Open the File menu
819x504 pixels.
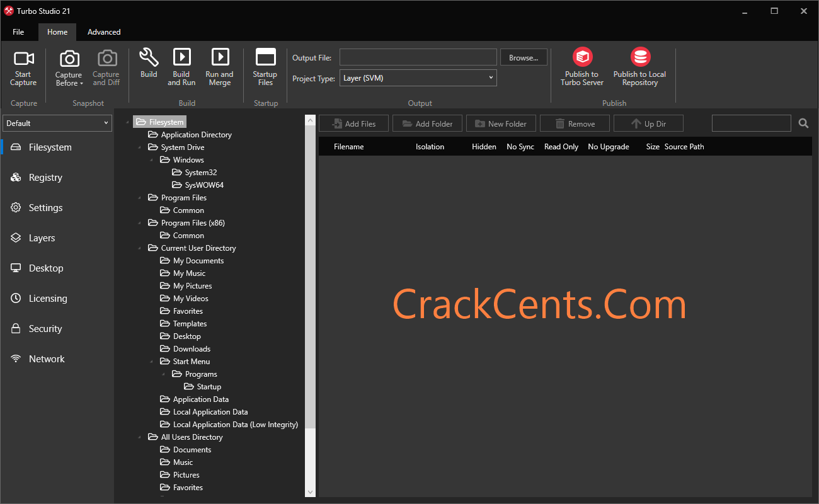[18, 32]
